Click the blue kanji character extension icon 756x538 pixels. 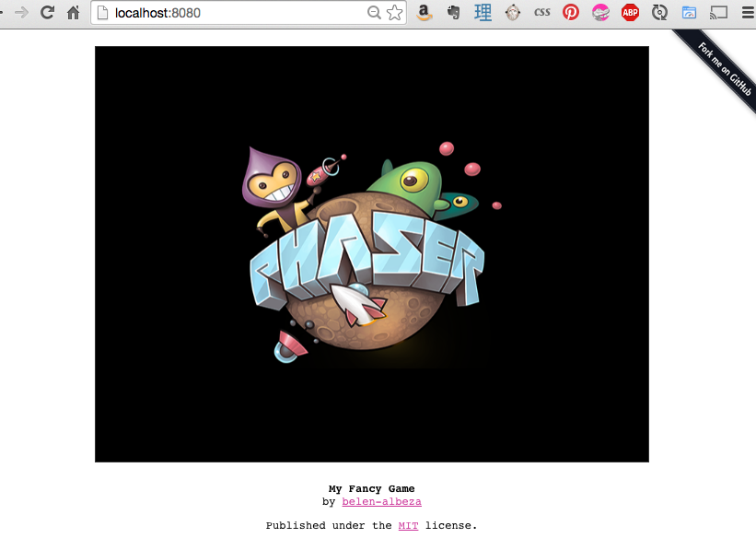click(x=483, y=13)
